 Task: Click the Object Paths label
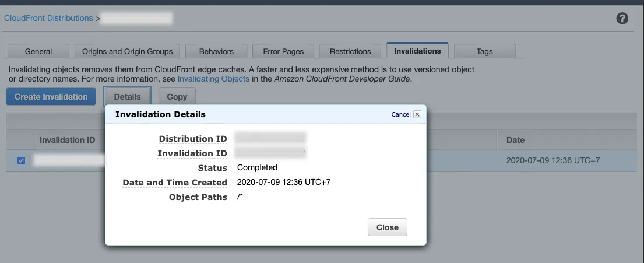point(198,197)
